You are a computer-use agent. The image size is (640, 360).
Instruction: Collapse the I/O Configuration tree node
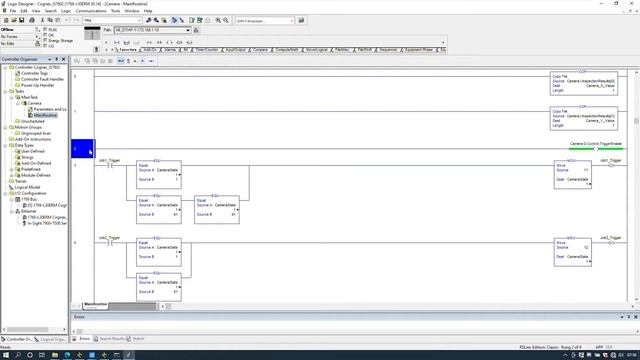click(5, 193)
